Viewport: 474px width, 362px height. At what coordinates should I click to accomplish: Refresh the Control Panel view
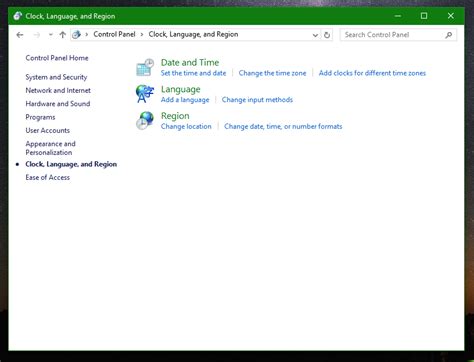[327, 35]
